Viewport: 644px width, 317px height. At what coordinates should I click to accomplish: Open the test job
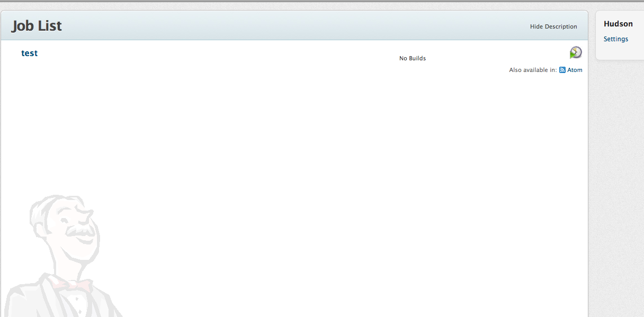click(29, 53)
